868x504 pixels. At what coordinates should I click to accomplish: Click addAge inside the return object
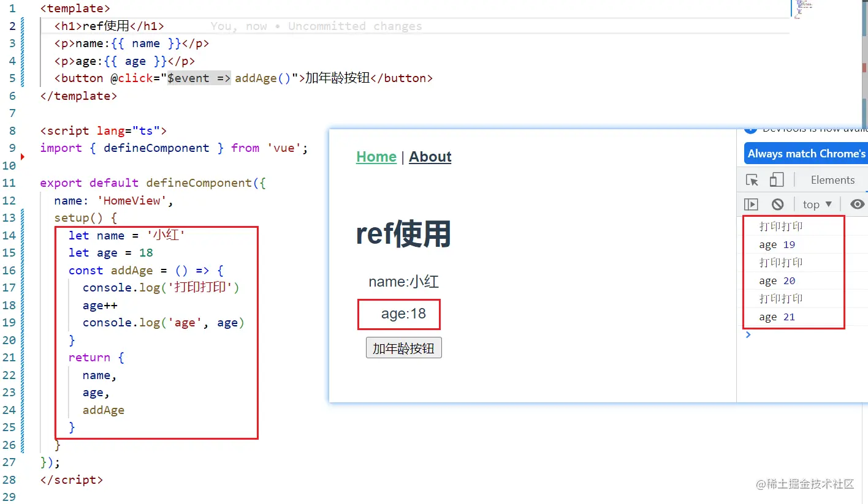click(104, 410)
